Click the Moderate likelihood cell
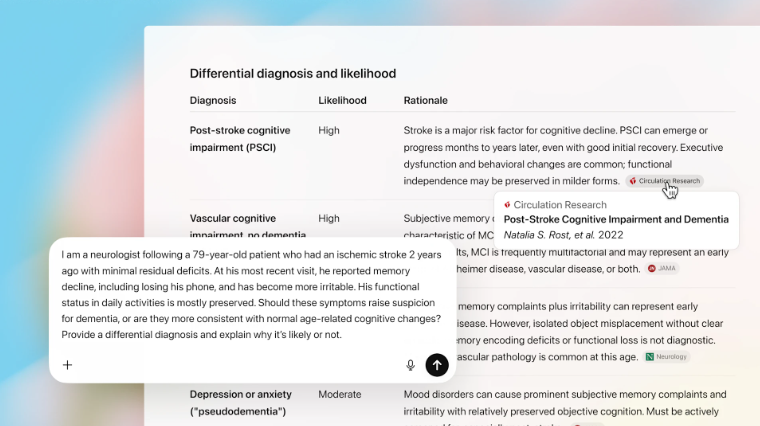 [340, 395]
